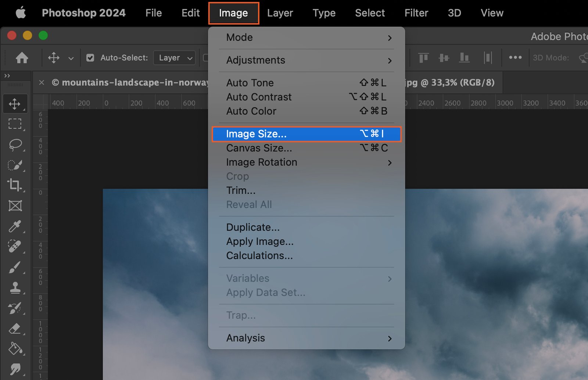
Task: Select the Eyedropper tool
Action: (15, 226)
